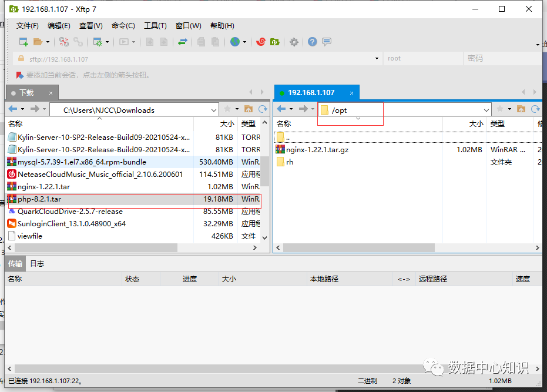Close the 下载 tab
This screenshot has width=547, height=392.
point(51,93)
